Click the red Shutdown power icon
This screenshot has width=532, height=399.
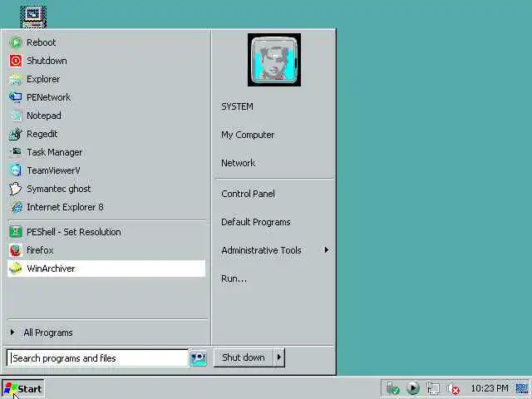[x=15, y=61]
